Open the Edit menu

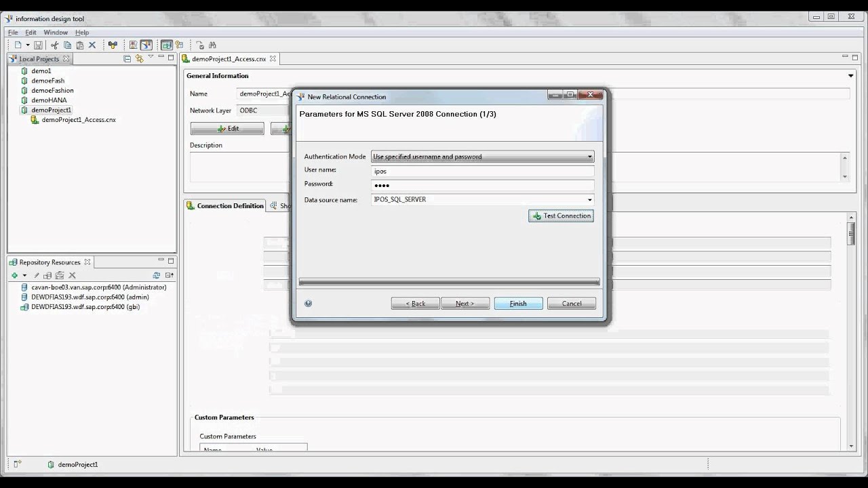coord(31,32)
